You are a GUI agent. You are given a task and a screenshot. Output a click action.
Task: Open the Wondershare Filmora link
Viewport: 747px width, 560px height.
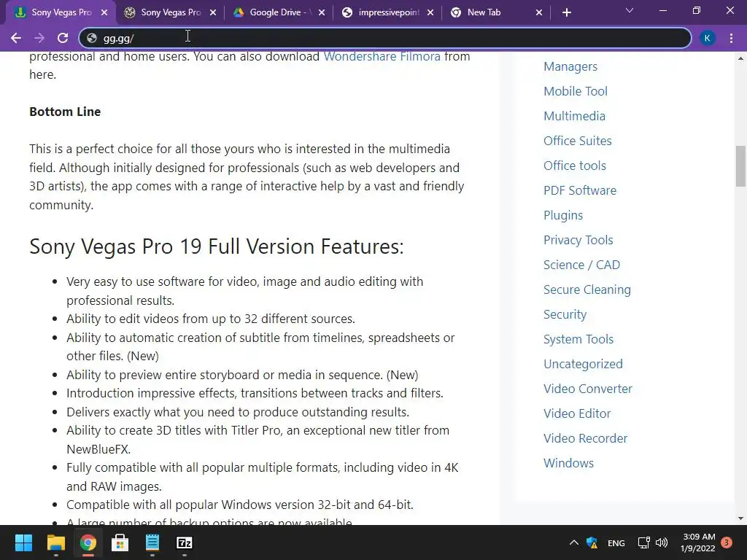pos(382,56)
